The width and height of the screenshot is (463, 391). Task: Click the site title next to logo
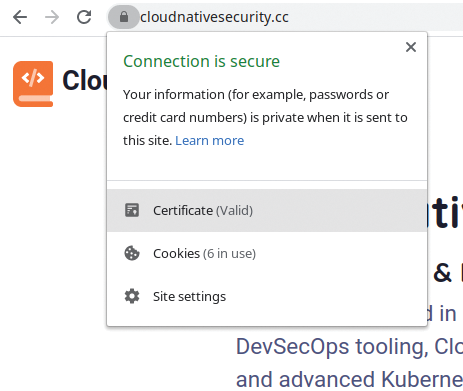85,80
